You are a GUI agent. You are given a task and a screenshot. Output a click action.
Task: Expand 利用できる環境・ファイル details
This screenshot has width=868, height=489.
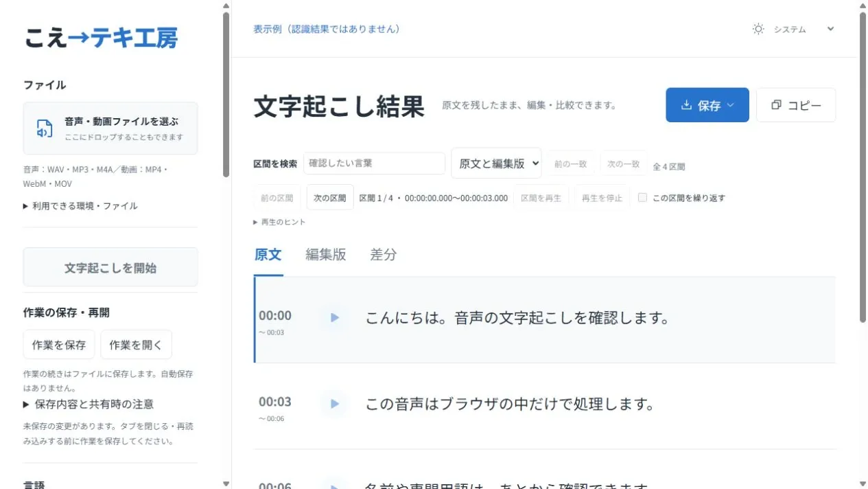click(x=80, y=206)
